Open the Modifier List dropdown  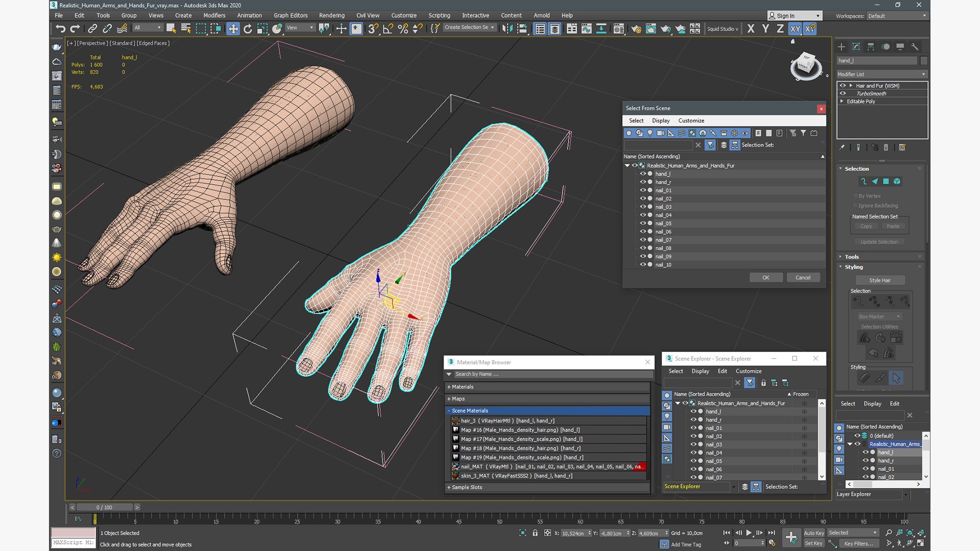[x=882, y=74]
